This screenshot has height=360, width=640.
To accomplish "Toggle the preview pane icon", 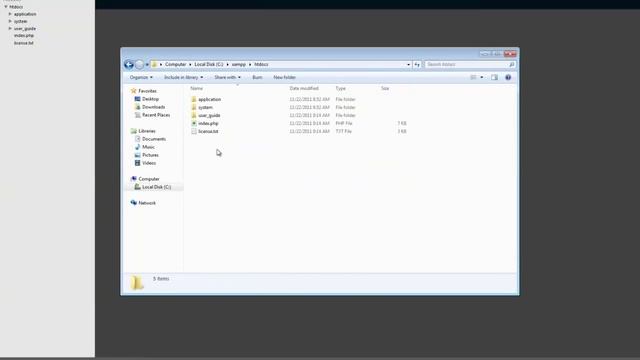I will (x=494, y=77).
